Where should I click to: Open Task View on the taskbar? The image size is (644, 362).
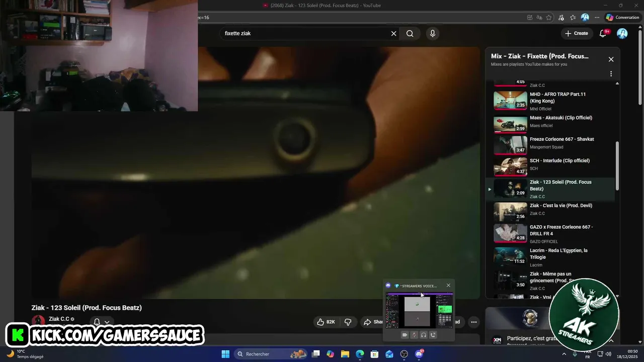316,354
